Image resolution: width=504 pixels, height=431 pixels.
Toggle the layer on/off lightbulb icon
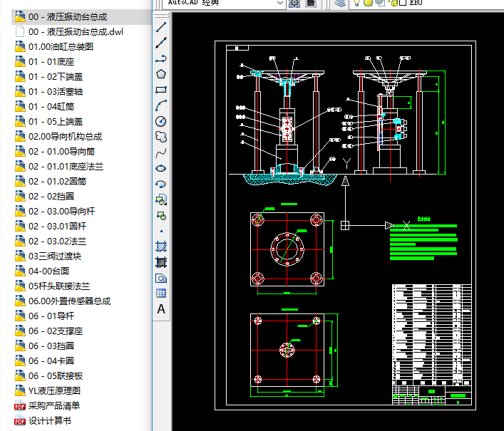356,3
